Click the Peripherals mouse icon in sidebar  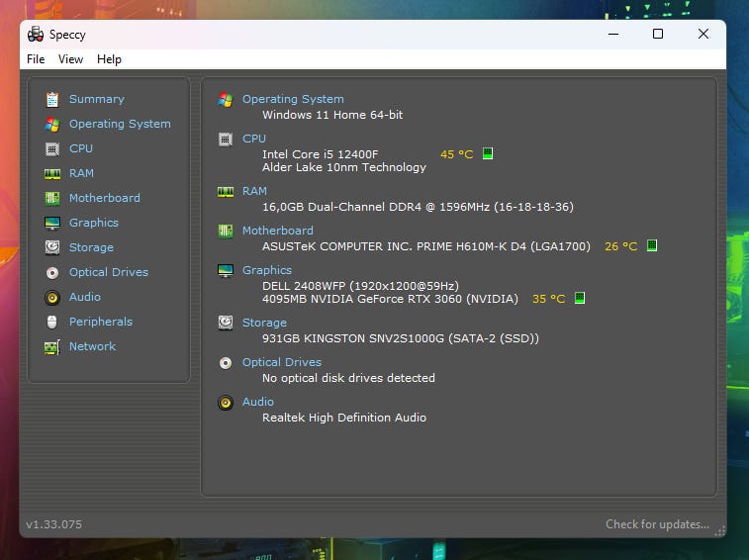(x=51, y=322)
